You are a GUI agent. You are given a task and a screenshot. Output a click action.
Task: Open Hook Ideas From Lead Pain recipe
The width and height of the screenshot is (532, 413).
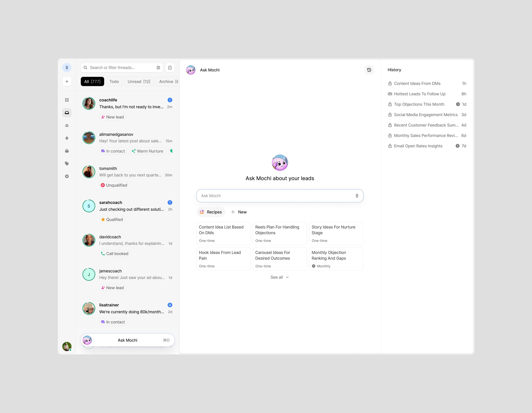[x=223, y=259]
